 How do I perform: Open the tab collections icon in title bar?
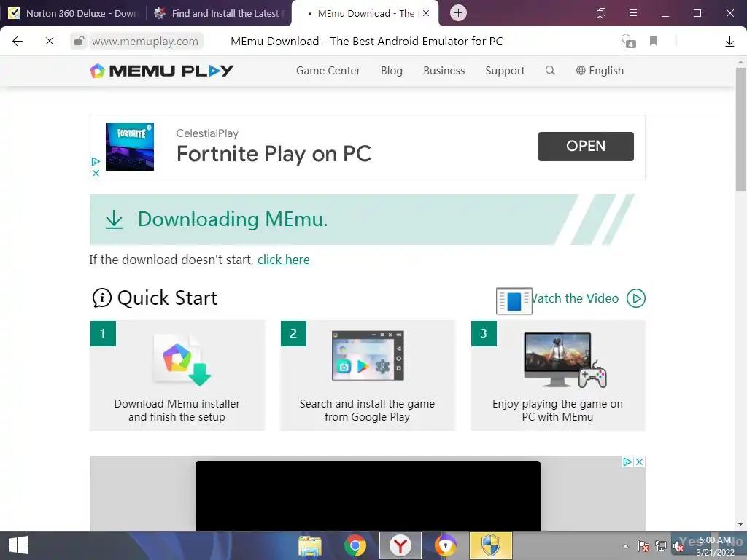coord(601,13)
